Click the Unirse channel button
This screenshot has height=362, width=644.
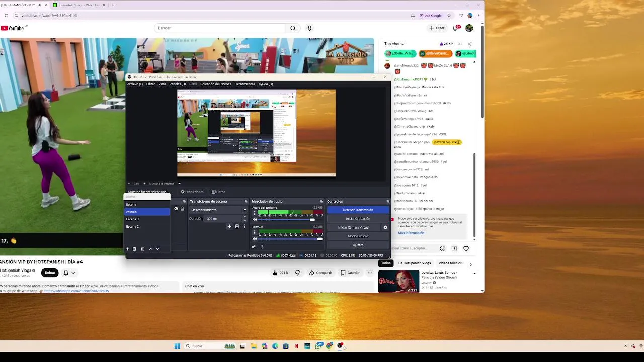50,273
